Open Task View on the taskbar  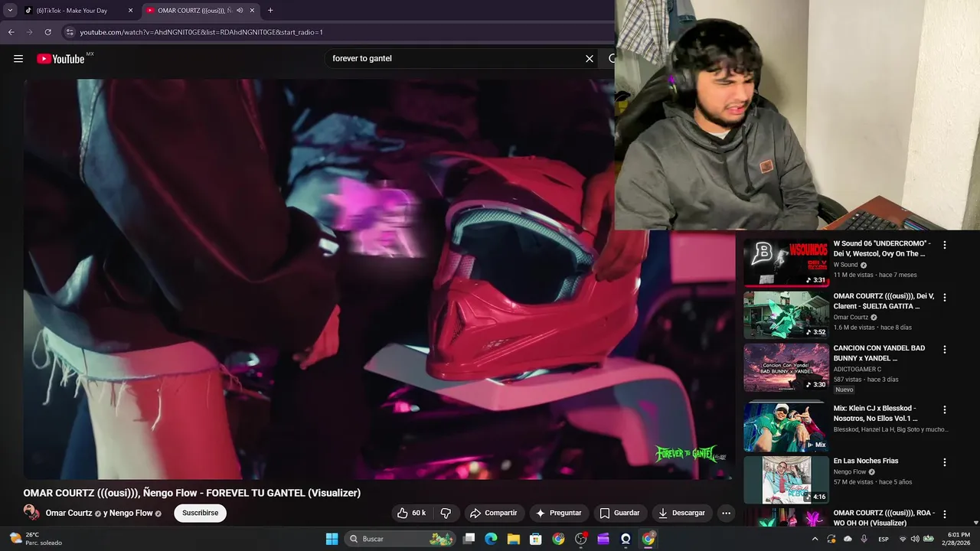tap(469, 539)
